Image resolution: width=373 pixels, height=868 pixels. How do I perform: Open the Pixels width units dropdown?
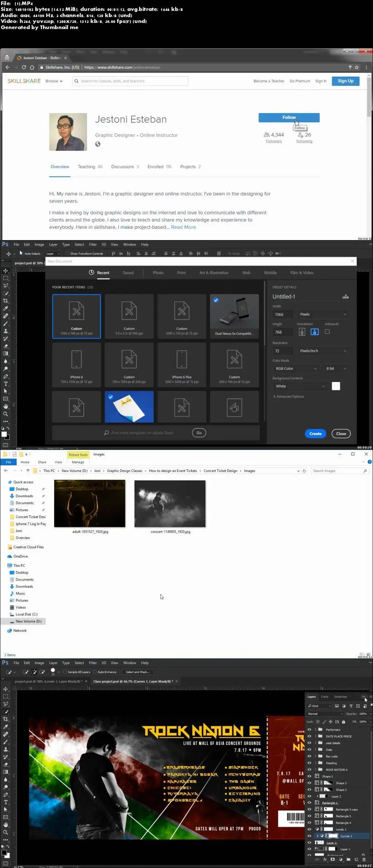323,314
